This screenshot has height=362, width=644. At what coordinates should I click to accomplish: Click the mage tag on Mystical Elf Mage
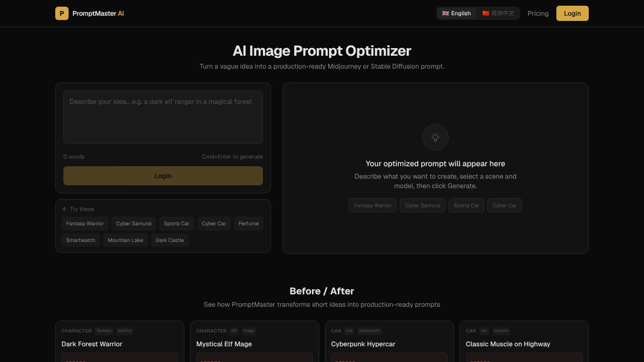pyautogui.click(x=249, y=331)
